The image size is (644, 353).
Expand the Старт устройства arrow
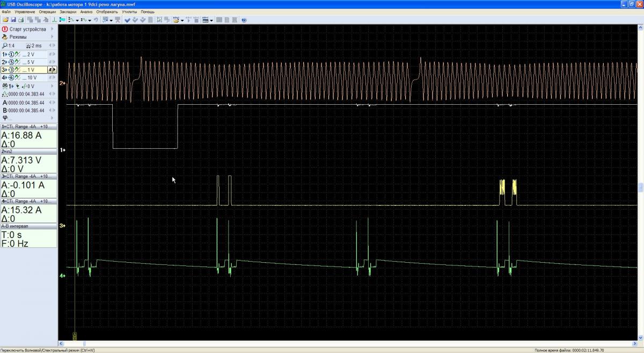tap(52, 29)
